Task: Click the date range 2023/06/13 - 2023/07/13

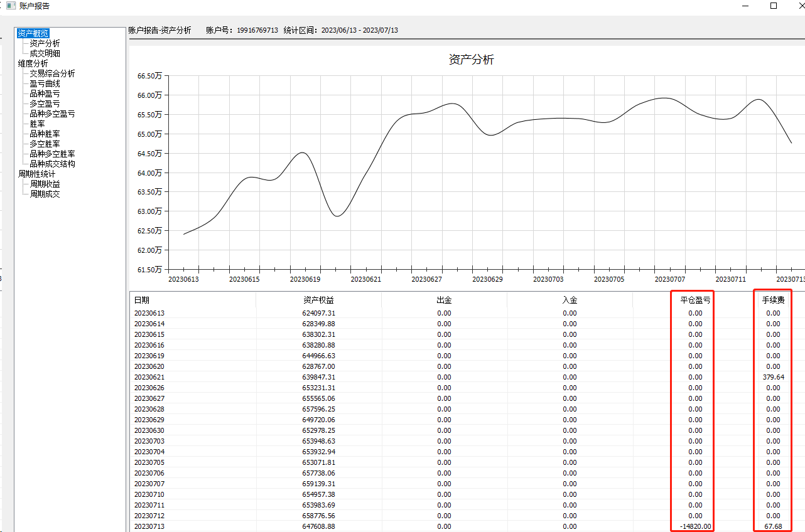Action: coord(359,30)
